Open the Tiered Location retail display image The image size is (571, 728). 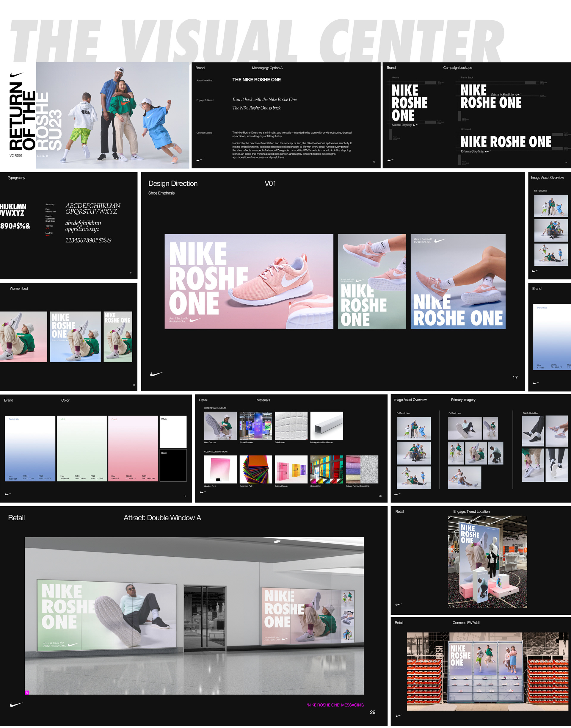click(487, 562)
